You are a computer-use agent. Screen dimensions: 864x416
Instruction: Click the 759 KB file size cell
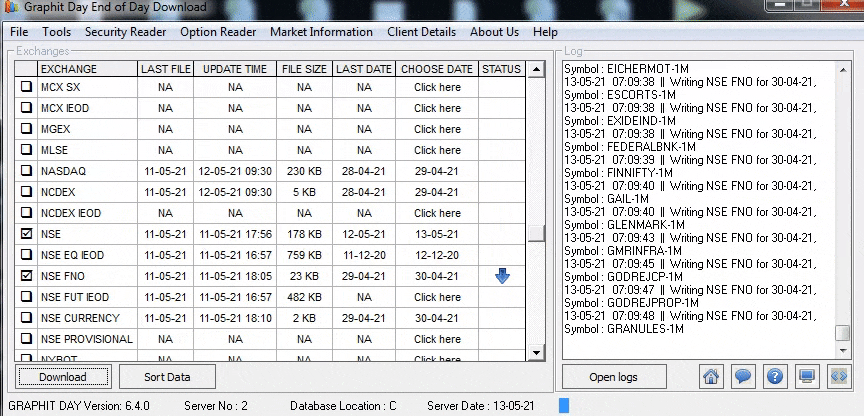tap(304, 255)
